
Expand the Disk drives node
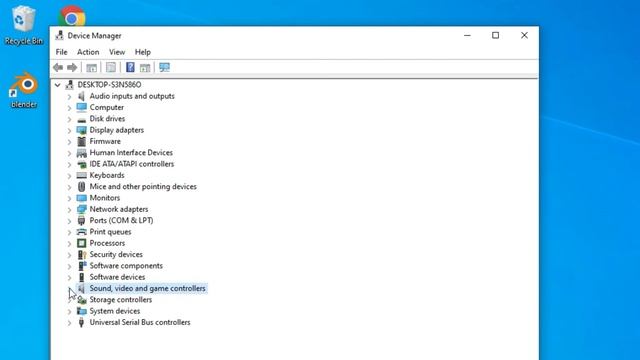pyautogui.click(x=69, y=119)
